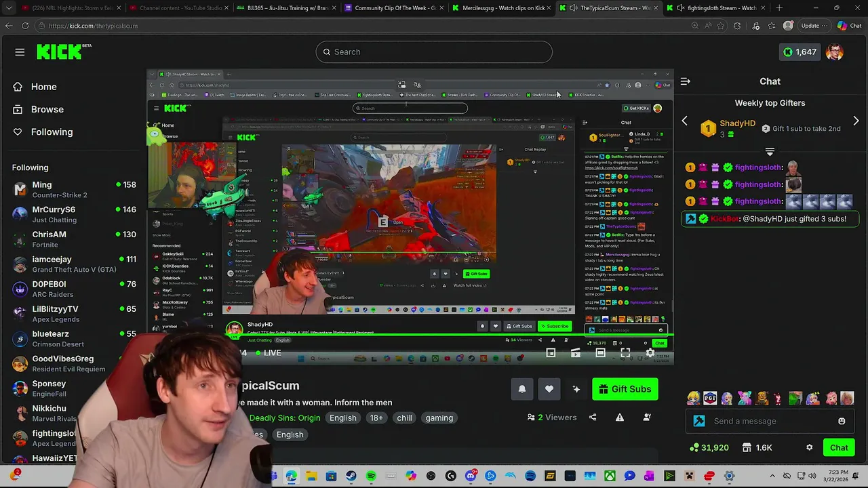Show next weekly top gifter

click(x=856, y=121)
